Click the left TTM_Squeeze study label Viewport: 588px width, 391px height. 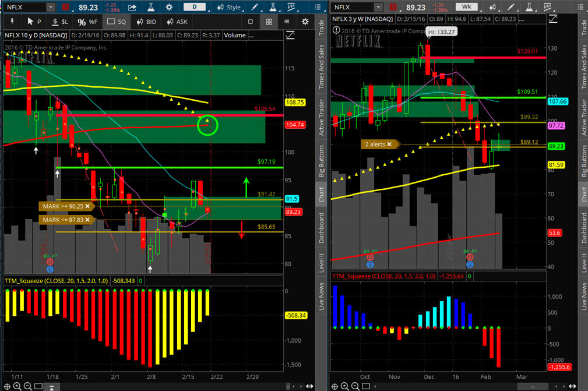click(x=57, y=281)
